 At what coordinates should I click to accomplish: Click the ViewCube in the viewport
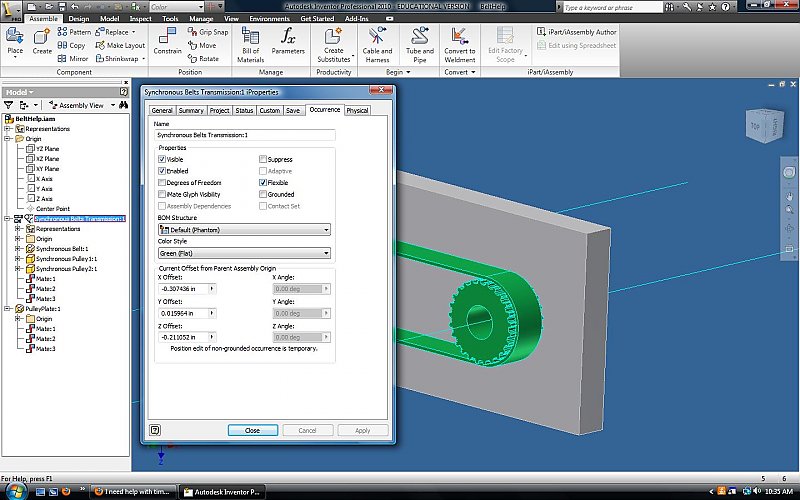764,124
